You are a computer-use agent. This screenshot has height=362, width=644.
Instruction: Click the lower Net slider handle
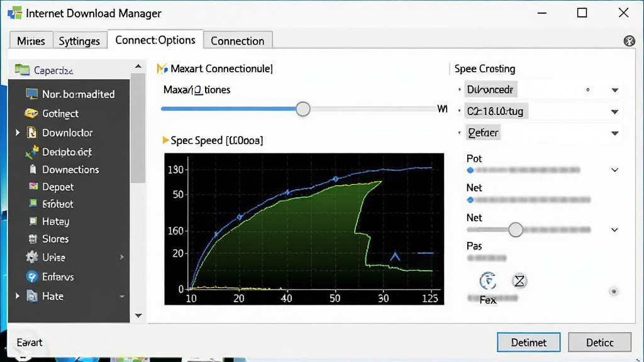point(516,230)
